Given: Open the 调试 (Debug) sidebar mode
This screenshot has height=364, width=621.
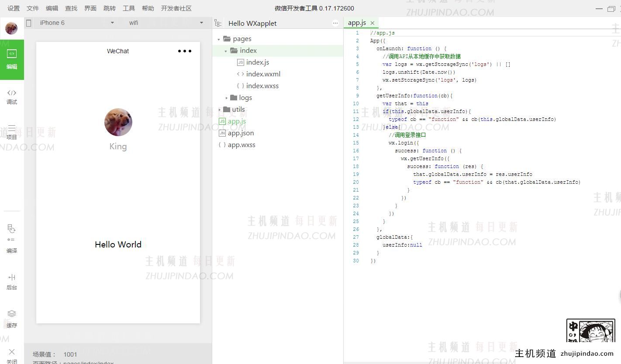Looking at the screenshot, I should pyautogui.click(x=12, y=97).
